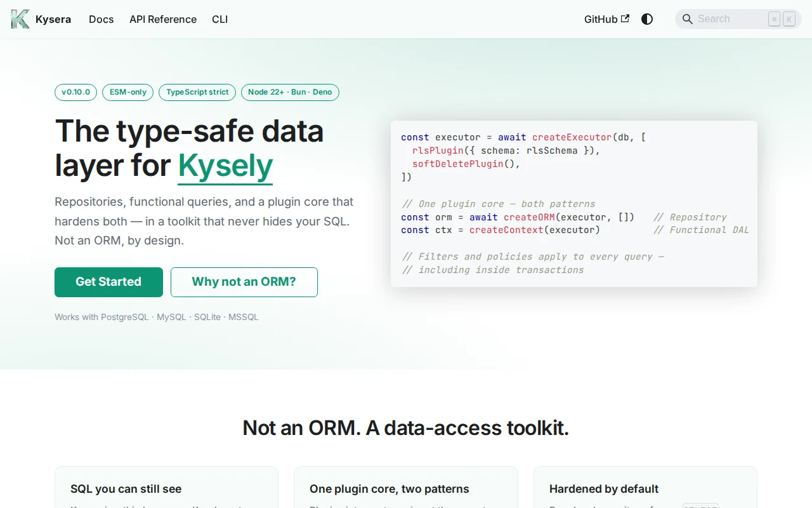Follow the green Kysely link in heading
The width and height of the screenshot is (812, 508).
225,166
